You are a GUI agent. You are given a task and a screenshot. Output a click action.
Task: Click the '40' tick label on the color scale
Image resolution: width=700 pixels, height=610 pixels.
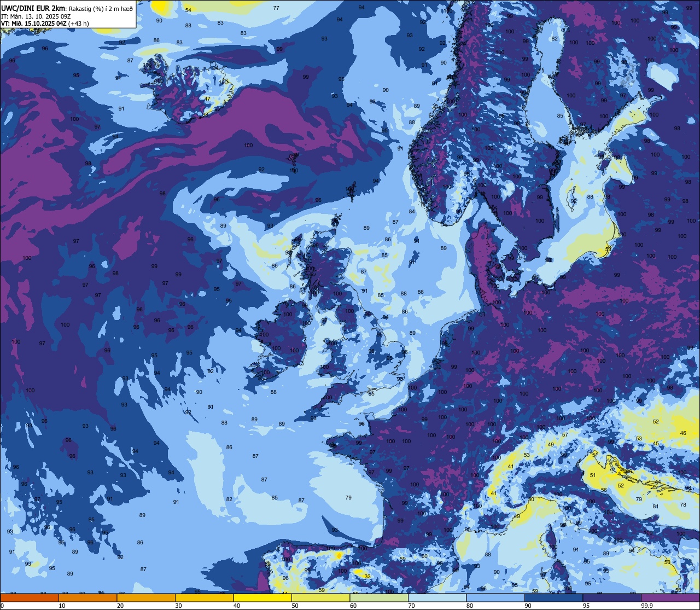(237, 606)
